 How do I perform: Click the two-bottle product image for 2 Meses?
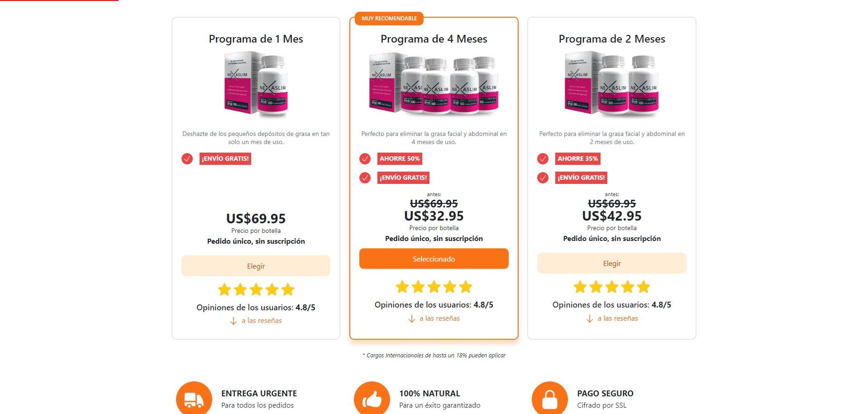point(612,84)
